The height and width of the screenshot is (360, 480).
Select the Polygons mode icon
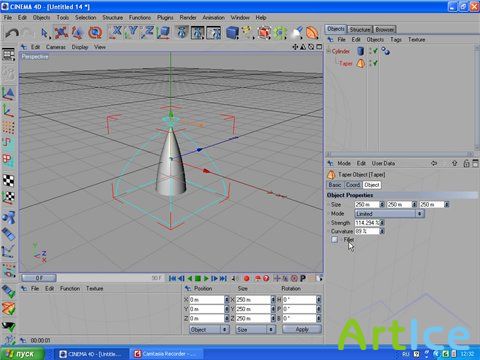8,160
